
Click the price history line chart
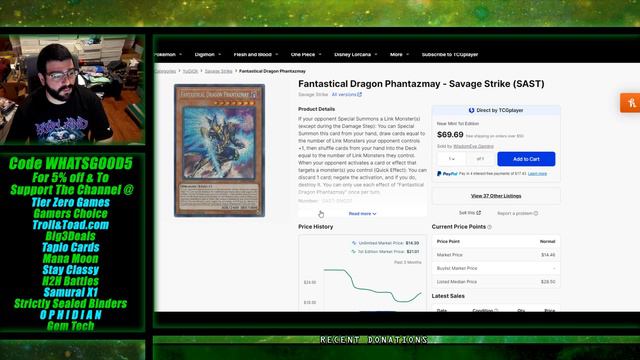(x=372, y=285)
